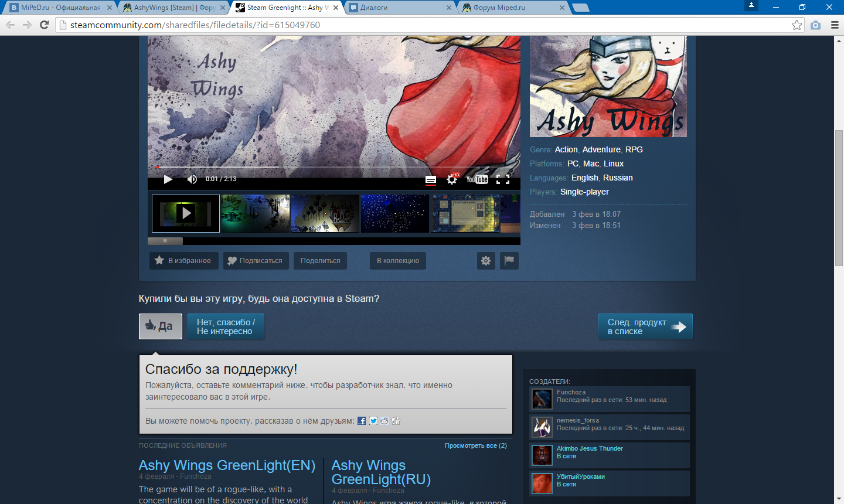Open the castle silhouette screenshot thumbnail
This screenshot has width=844, height=504.
(325, 213)
